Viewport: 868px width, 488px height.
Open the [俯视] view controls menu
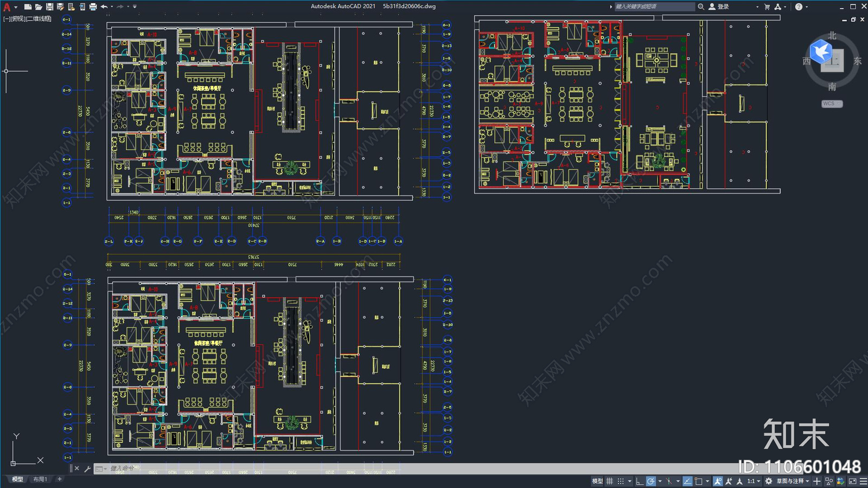(18, 19)
